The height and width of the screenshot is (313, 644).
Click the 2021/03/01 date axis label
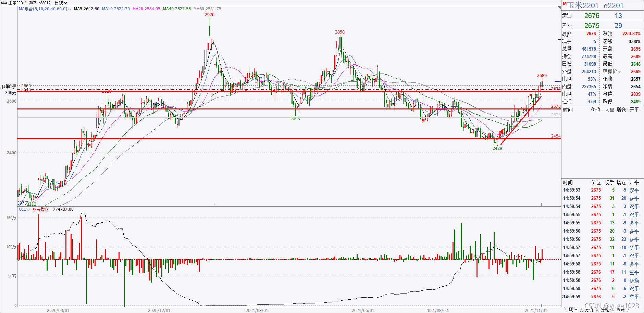(x=257, y=311)
